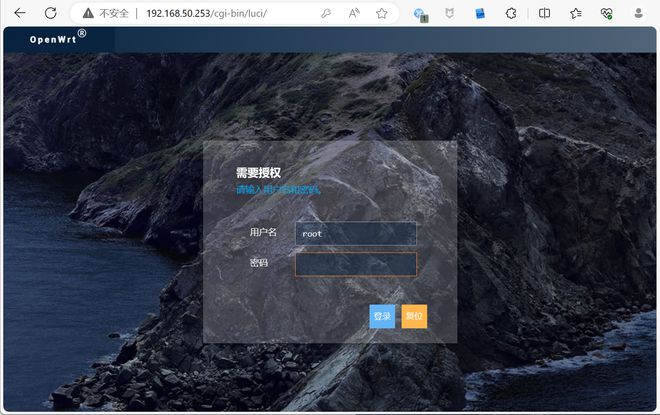Toggle the split screen icon
The height and width of the screenshot is (415, 660).
pyautogui.click(x=544, y=13)
